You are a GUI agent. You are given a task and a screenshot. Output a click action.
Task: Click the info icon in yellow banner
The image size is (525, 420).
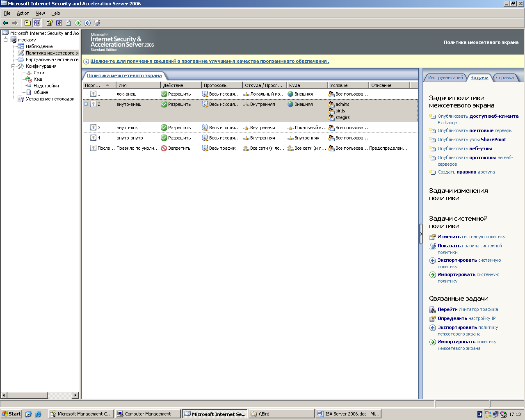86,62
